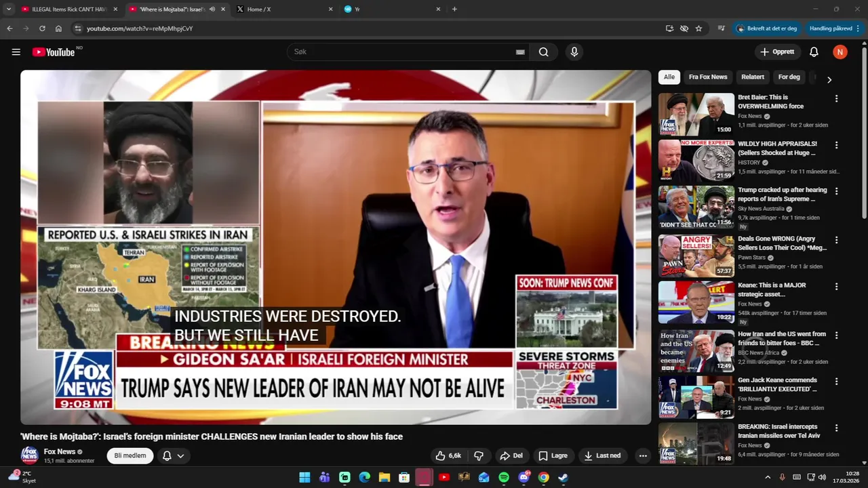Open the notifications bell in YouTube header
The image size is (868, 488).
pos(814,52)
